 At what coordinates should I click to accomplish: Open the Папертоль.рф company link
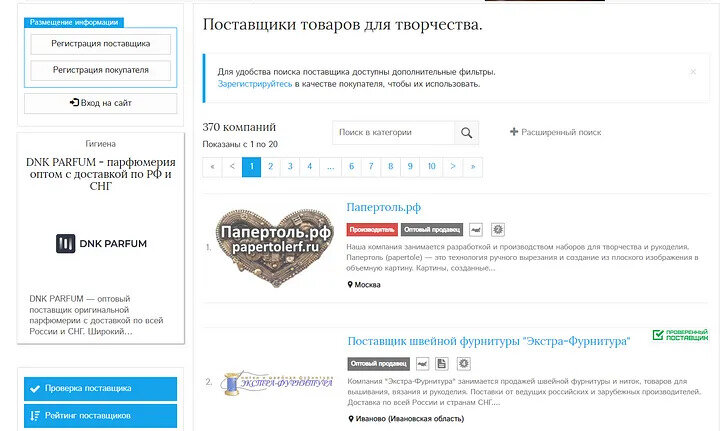coord(383,207)
